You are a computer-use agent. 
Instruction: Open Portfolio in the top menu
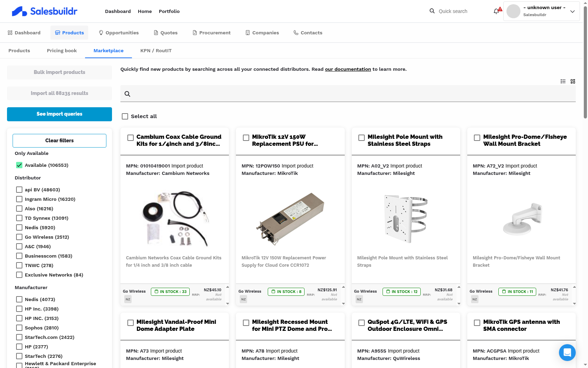pyautogui.click(x=169, y=11)
